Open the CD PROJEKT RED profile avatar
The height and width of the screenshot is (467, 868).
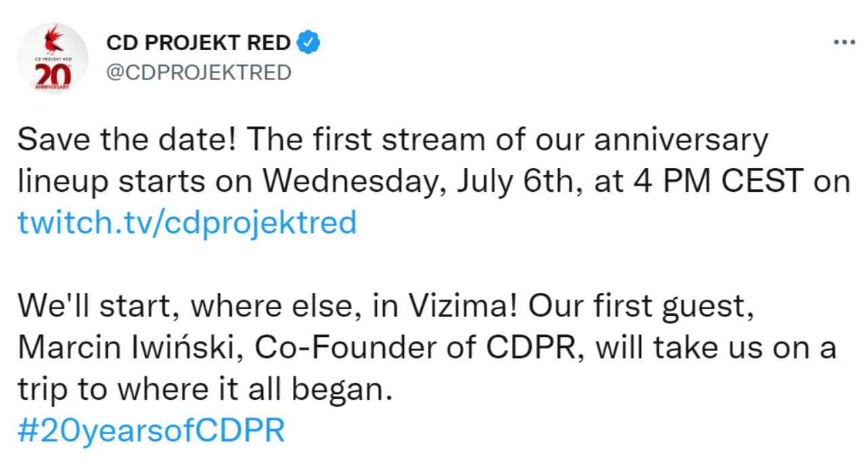54,58
